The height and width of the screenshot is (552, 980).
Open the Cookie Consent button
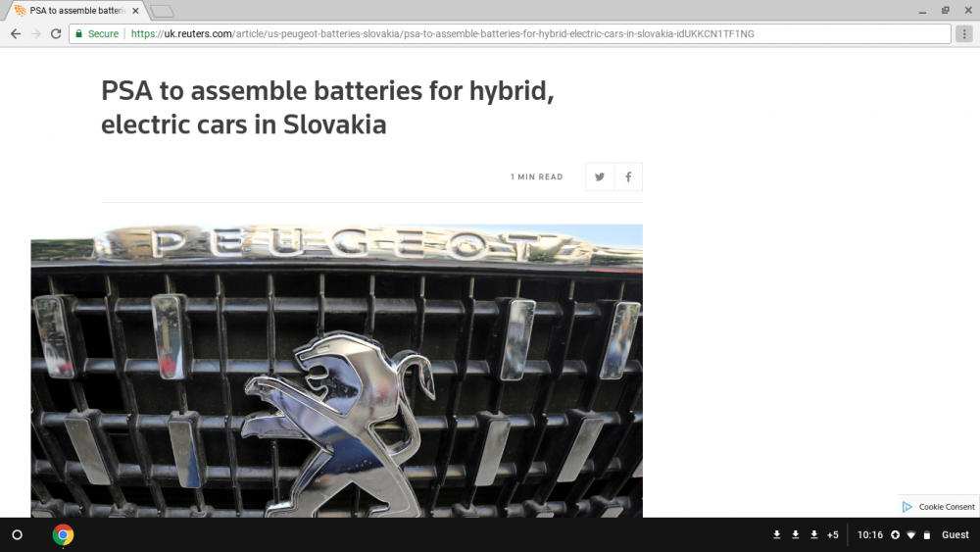939,506
